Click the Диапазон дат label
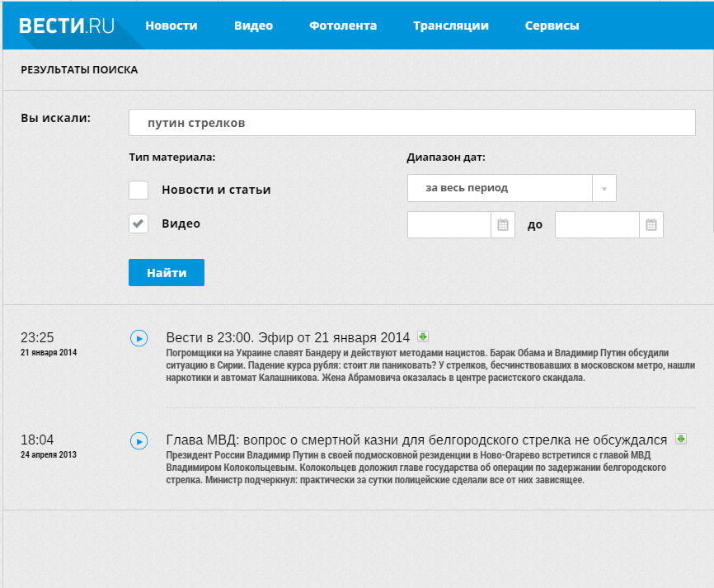The width and height of the screenshot is (714, 588). 446,158
